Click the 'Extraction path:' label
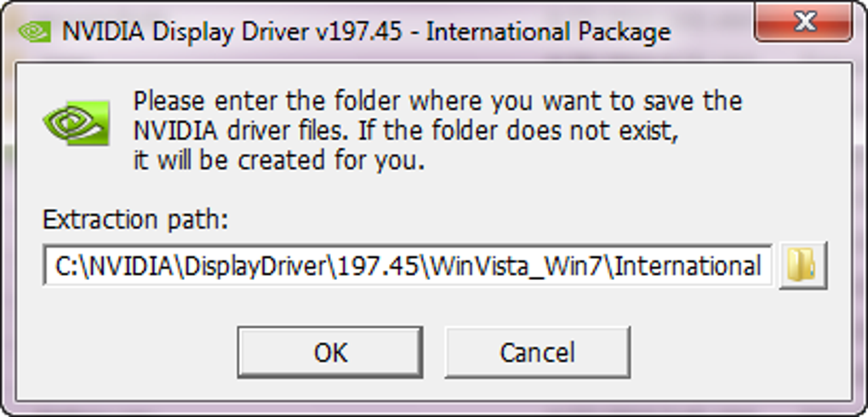This screenshot has height=417, width=868. point(135,220)
